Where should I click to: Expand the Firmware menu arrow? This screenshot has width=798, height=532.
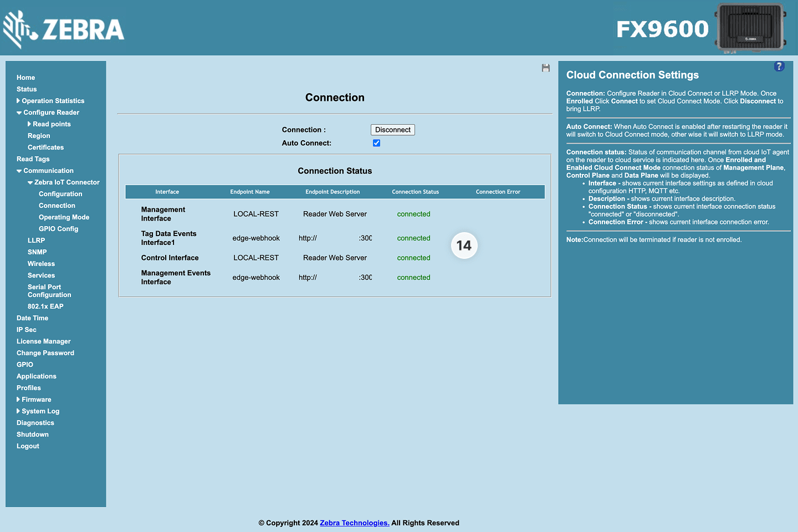tap(18, 400)
